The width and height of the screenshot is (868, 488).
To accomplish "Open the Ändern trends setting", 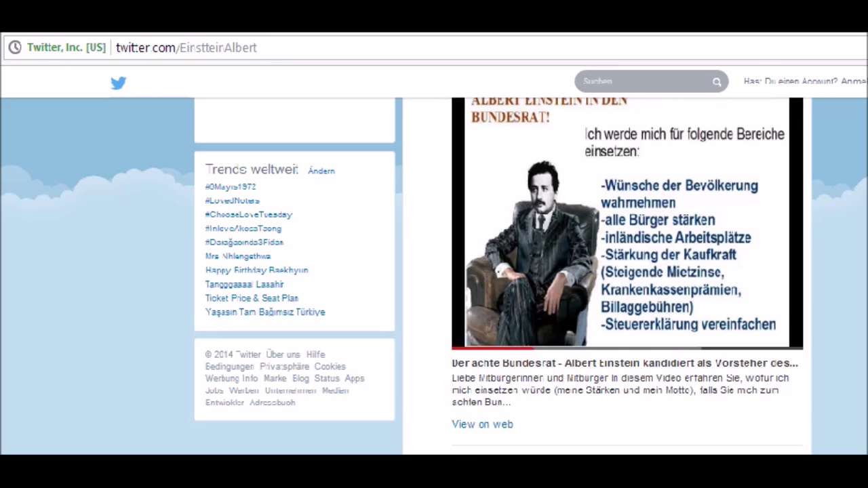I will point(321,171).
